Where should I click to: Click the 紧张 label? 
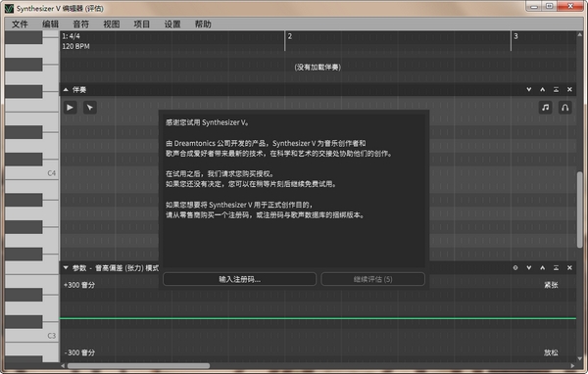pos(551,285)
